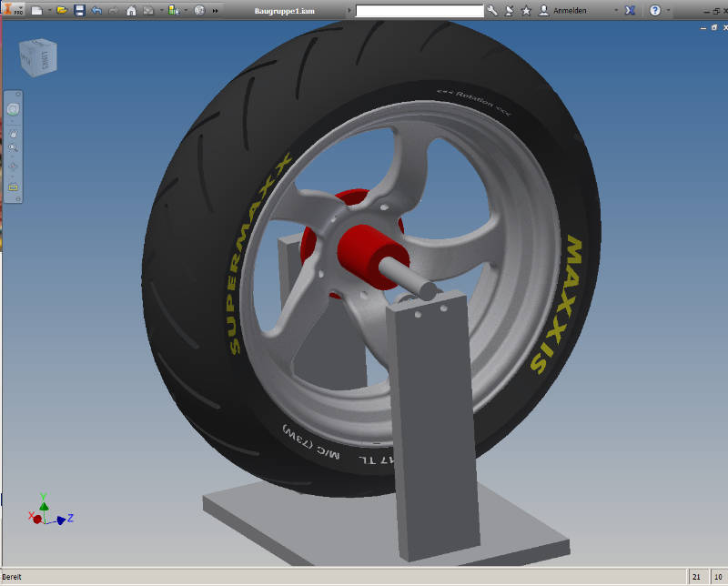This screenshot has height=586, width=728.
Task: Select the Look At face tool
Action: coord(13,187)
